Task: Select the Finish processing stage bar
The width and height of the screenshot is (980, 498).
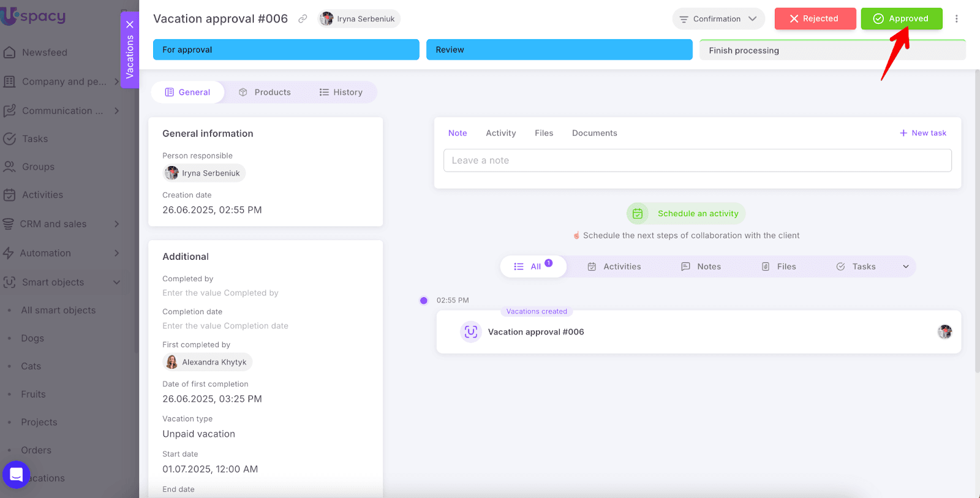Action: [832, 50]
